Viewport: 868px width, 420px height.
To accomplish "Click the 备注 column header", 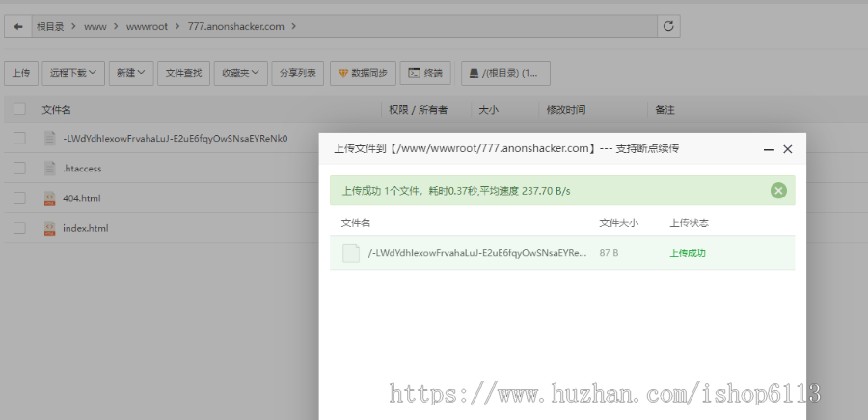I will pos(665,110).
